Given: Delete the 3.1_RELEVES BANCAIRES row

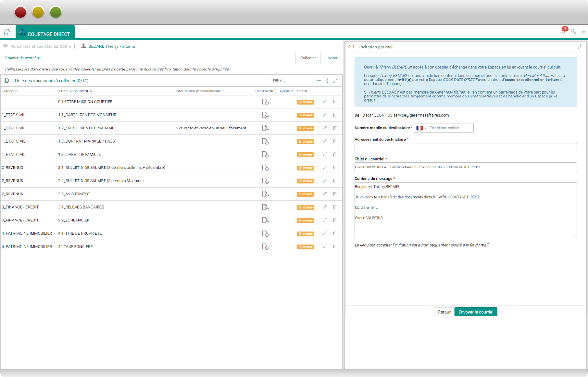Looking at the screenshot, I should pyautogui.click(x=335, y=207).
